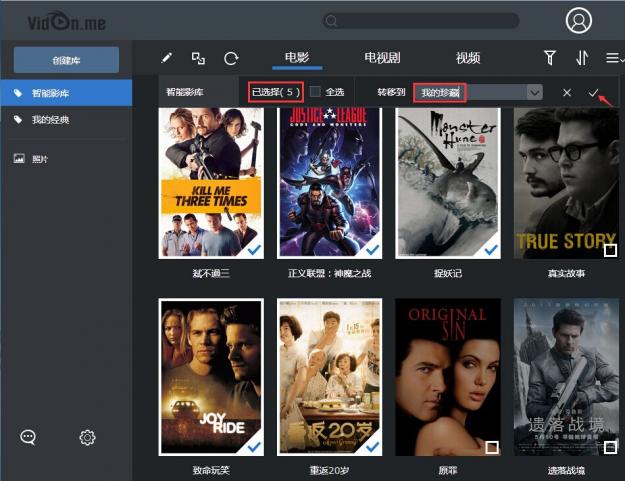This screenshot has height=481, width=625.
Task: Click the title text 正义联盟：神魔之战
Action: (329, 273)
